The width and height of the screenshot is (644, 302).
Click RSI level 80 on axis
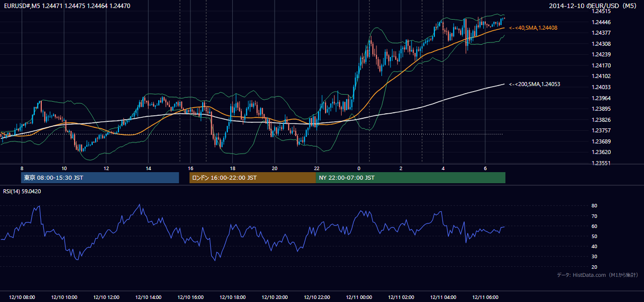pos(594,206)
